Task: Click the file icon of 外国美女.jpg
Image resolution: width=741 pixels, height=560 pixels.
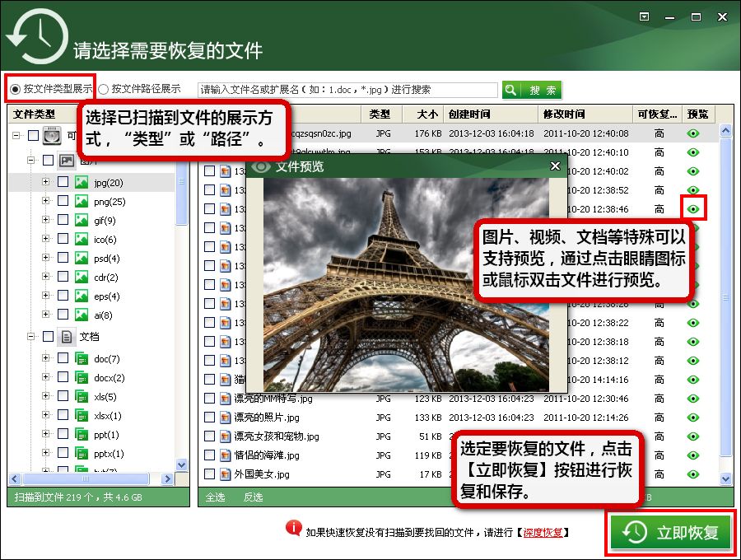Action: (225, 474)
